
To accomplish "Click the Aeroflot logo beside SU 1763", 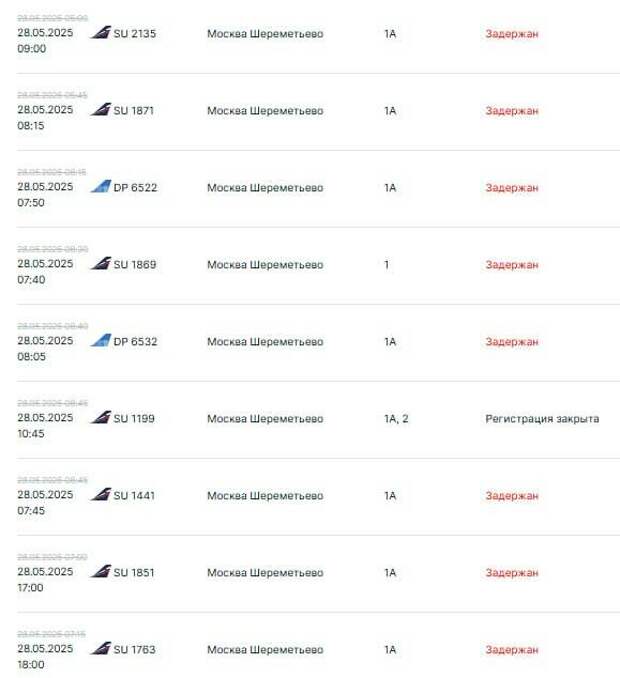I will pos(101,648).
